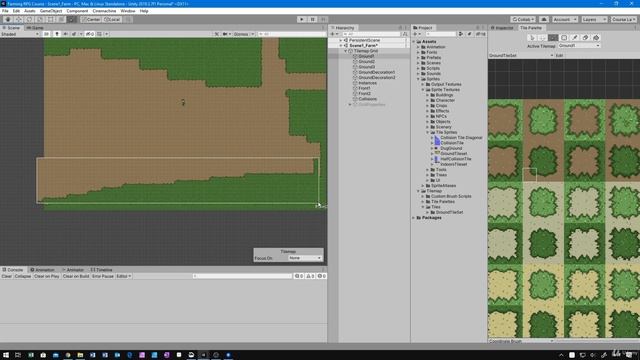Switch to the Timeline tab
Screen dimensions: 640x360
tap(102, 270)
